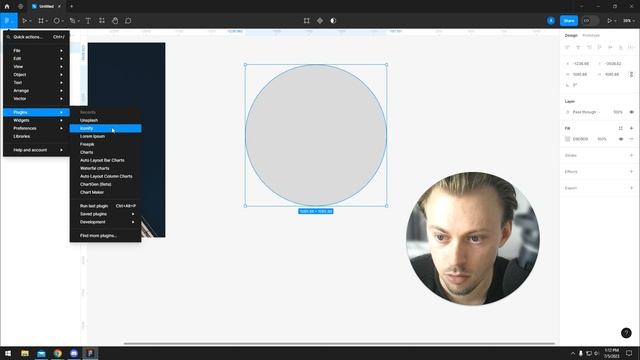The width and height of the screenshot is (640, 360).
Task: Open Move tools dropdown arrow
Action: (x=30, y=21)
